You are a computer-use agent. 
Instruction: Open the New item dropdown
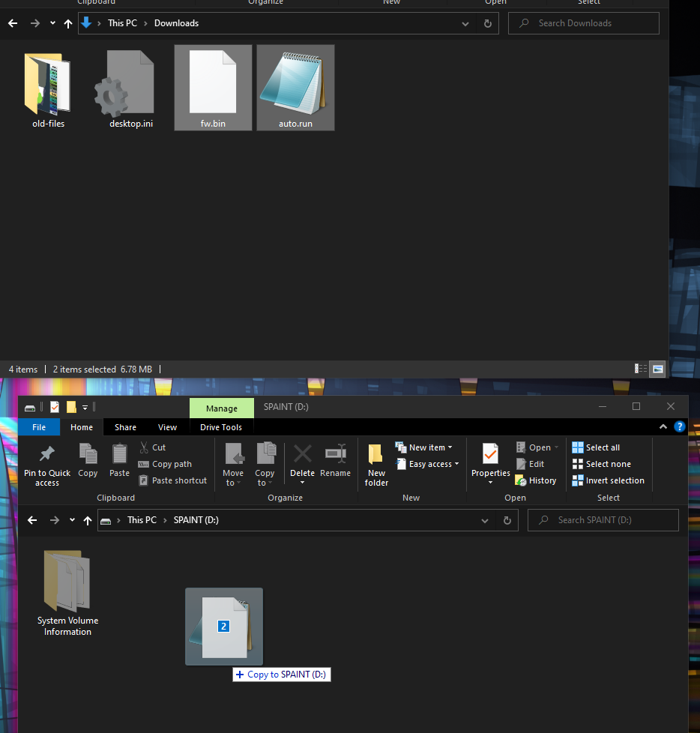(x=423, y=447)
